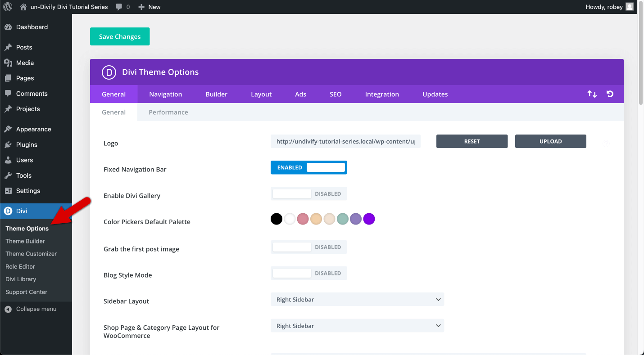Click the logo RESET button
644x355 pixels.
point(472,141)
